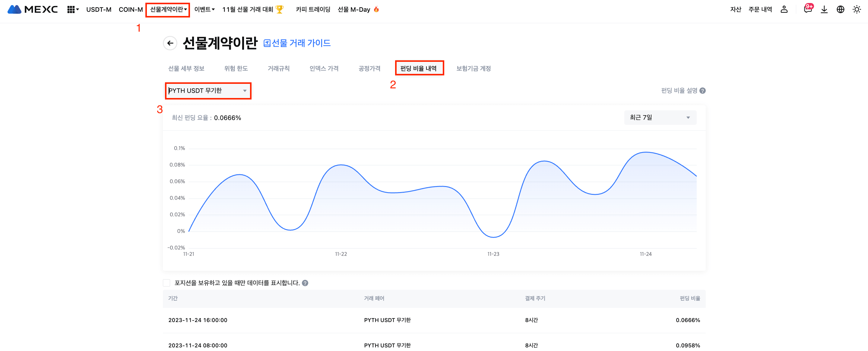Open the 선물 거래 가이드 link
Screen dimensions: 868x351
(x=297, y=43)
